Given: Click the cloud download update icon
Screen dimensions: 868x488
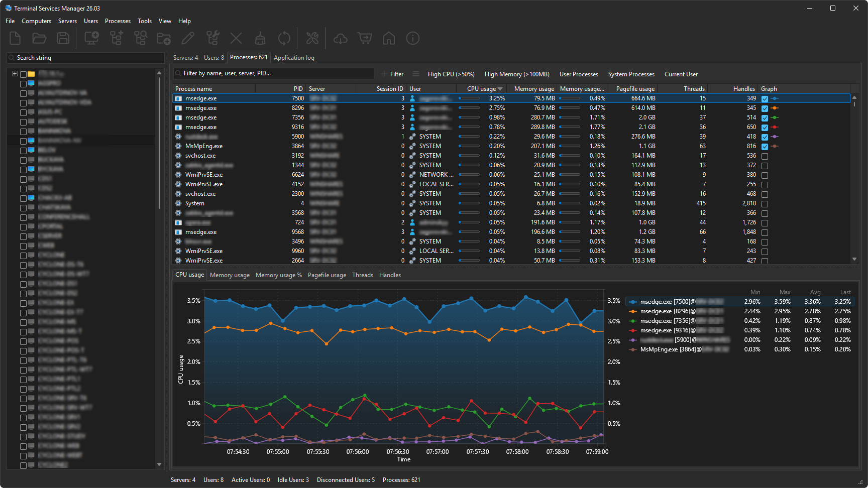Looking at the screenshot, I should (341, 38).
